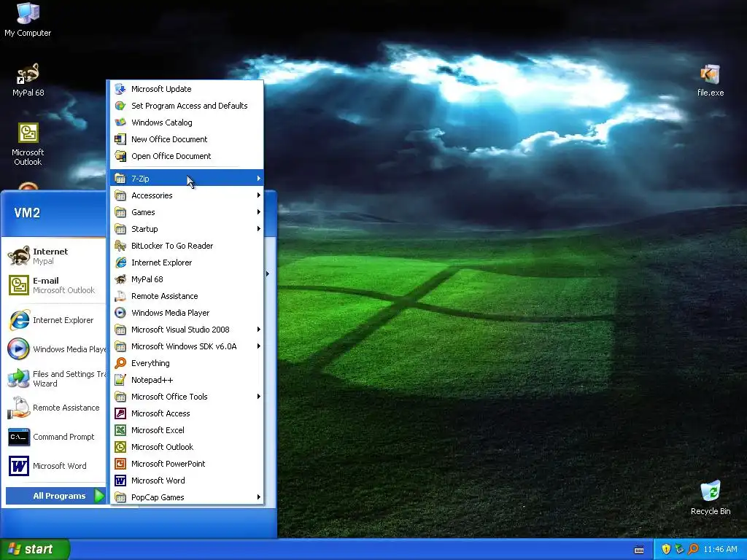Click Windows Media Player icon in programs list

(120, 313)
